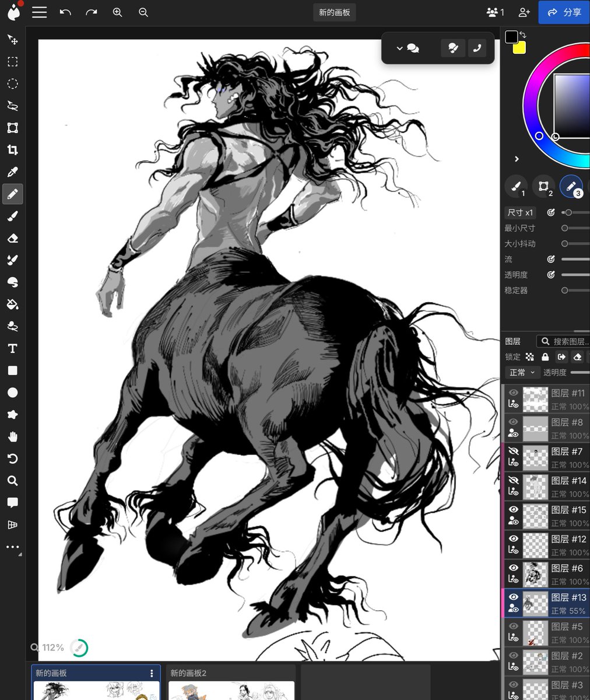The height and width of the screenshot is (700, 590).
Task: Open the 尺寸 x1 size multiplier
Action: [x=520, y=212]
